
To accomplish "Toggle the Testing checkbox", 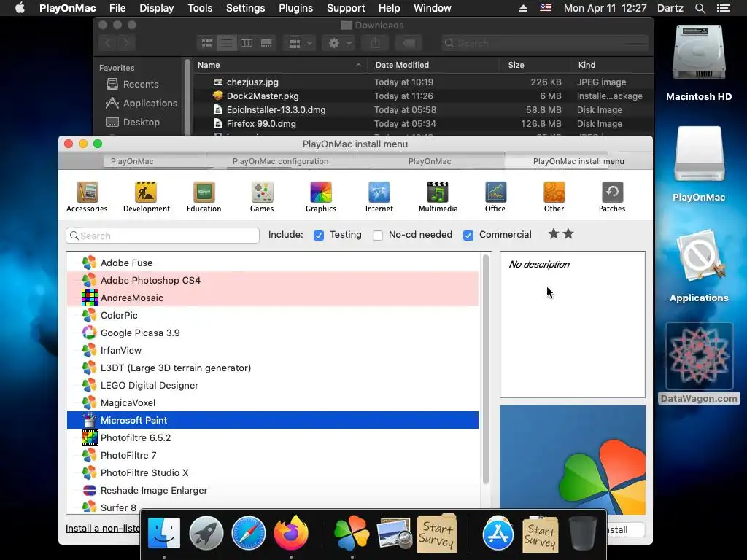I will (319, 236).
